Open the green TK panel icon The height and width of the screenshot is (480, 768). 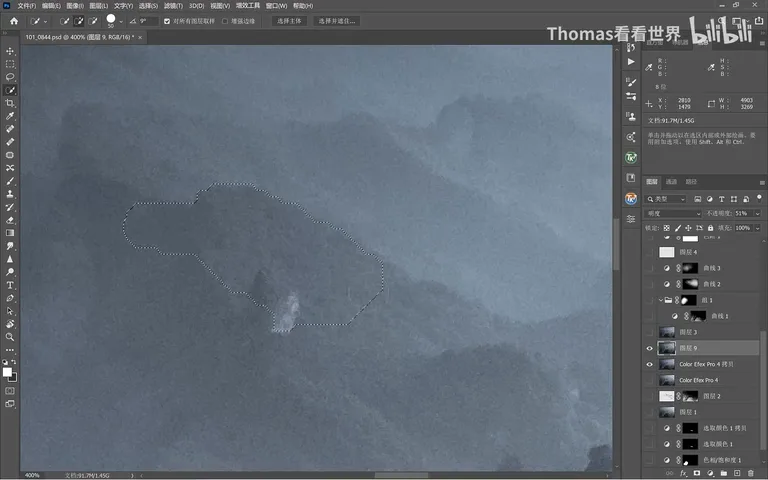click(631, 157)
